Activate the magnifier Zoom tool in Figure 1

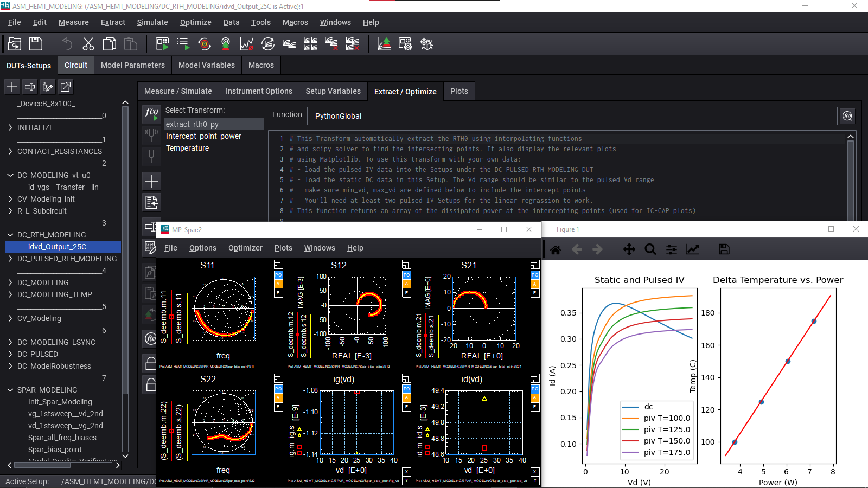650,249
